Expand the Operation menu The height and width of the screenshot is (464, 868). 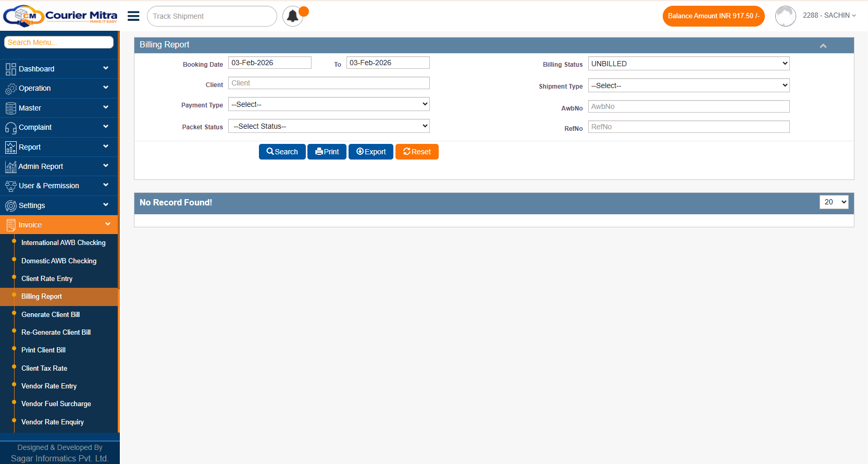tap(106, 88)
